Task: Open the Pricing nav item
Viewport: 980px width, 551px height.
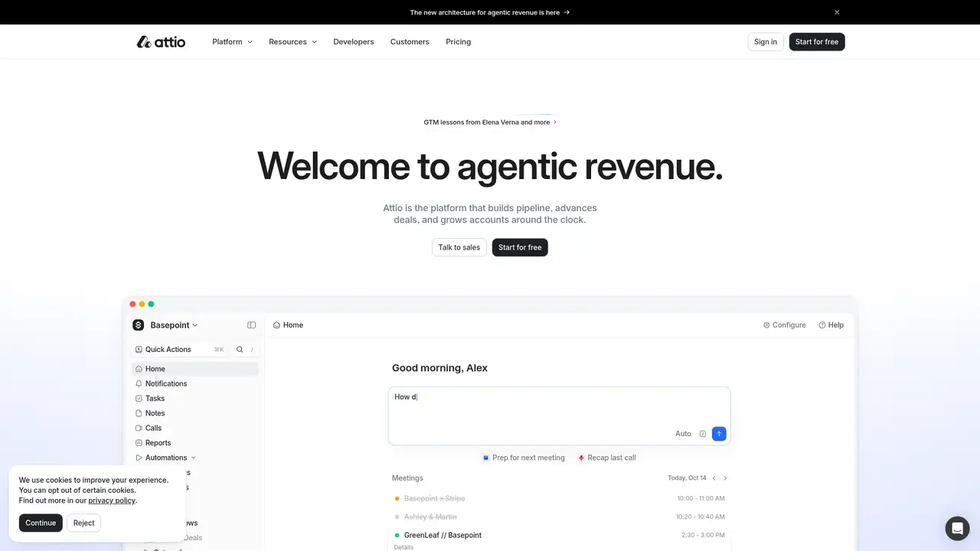Action: coord(459,42)
